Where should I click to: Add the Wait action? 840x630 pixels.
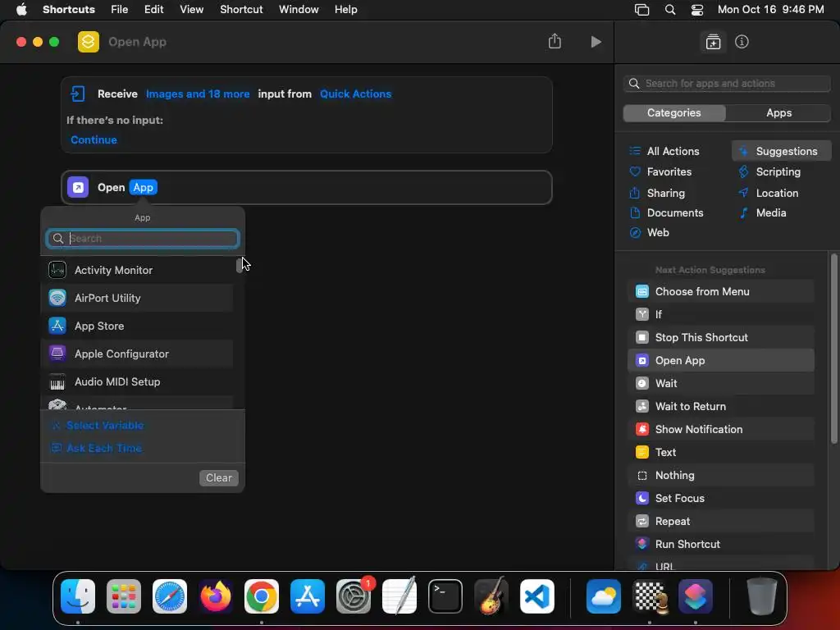coord(720,384)
